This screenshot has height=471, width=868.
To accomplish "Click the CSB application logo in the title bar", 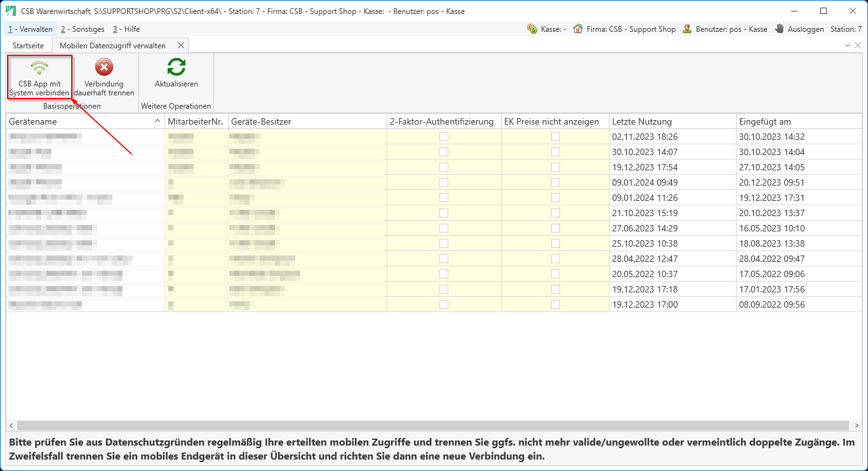I will point(11,10).
